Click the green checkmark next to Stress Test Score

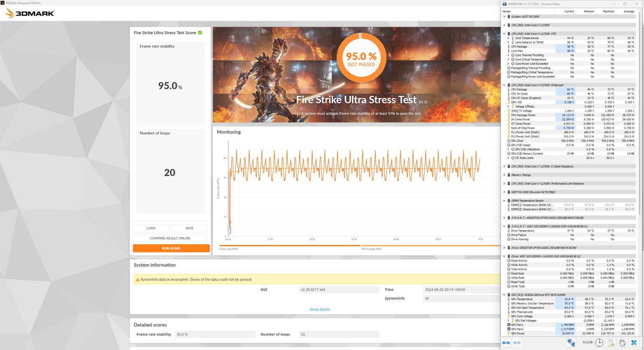[200, 33]
